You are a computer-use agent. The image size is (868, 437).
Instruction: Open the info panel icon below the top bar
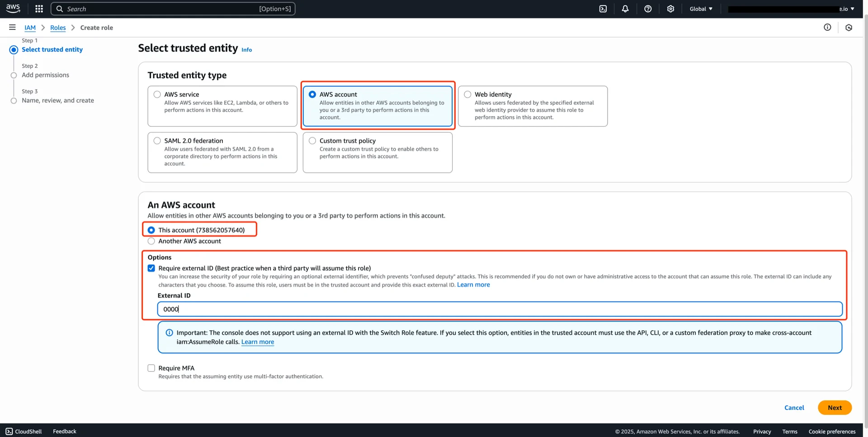(x=827, y=28)
